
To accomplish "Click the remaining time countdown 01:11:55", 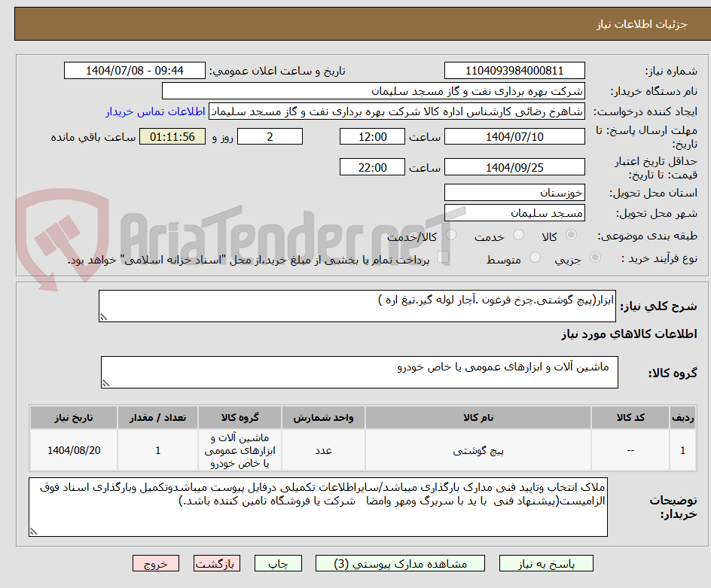I will pos(170,137).
